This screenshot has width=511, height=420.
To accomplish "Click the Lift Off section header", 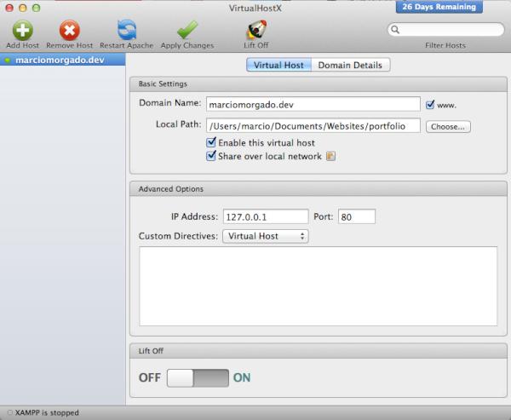I will pyautogui.click(x=318, y=351).
